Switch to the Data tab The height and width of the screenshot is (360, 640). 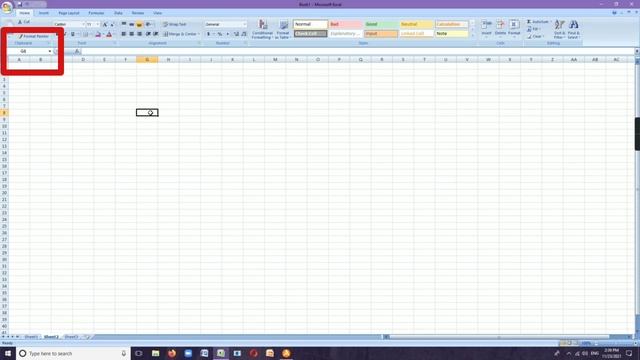point(118,13)
